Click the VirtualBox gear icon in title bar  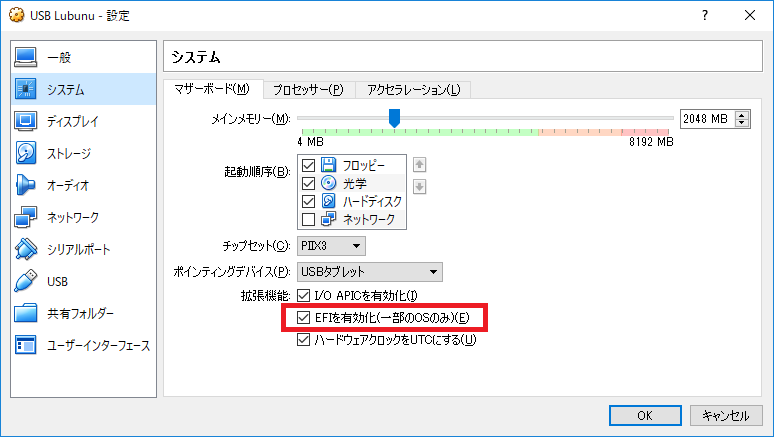coord(16,15)
